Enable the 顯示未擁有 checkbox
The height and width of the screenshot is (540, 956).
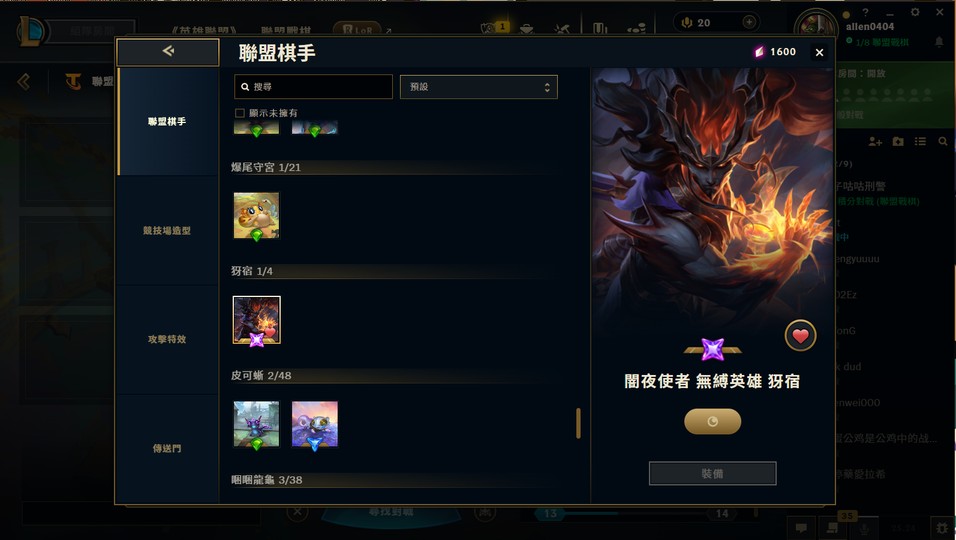pyautogui.click(x=240, y=113)
